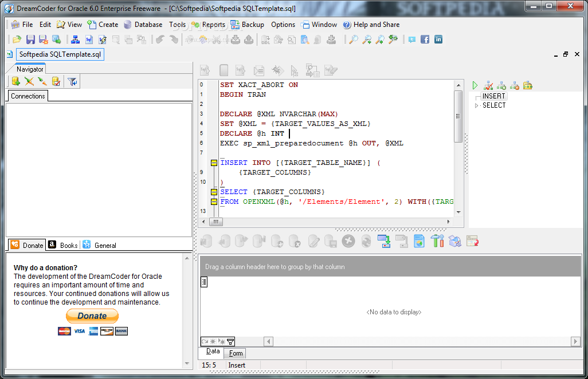The image size is (588, 379).
Task: Click the add connection icon in Navigator
Action: [x=15, y=81]
